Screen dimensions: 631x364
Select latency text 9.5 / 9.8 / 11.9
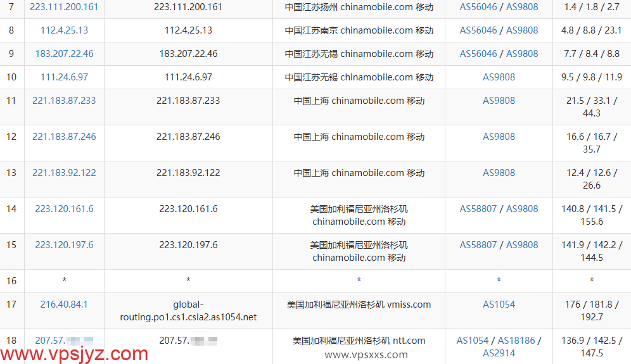[x=592, y=77]
